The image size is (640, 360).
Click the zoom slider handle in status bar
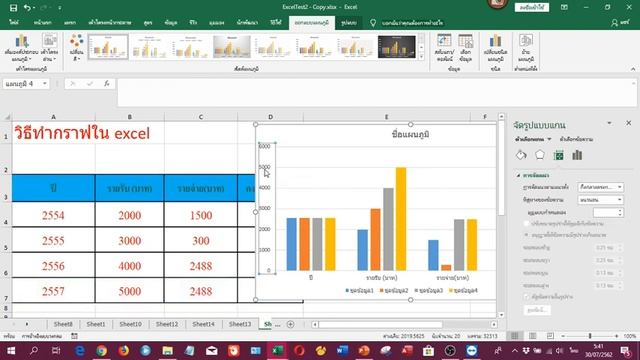point(590,336)
